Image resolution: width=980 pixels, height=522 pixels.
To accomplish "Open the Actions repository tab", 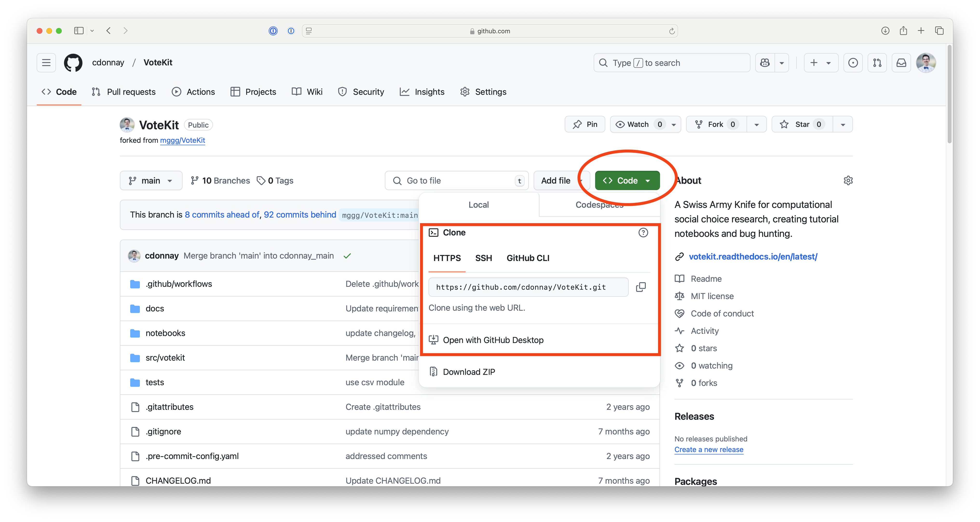I will tap(193, 92).
